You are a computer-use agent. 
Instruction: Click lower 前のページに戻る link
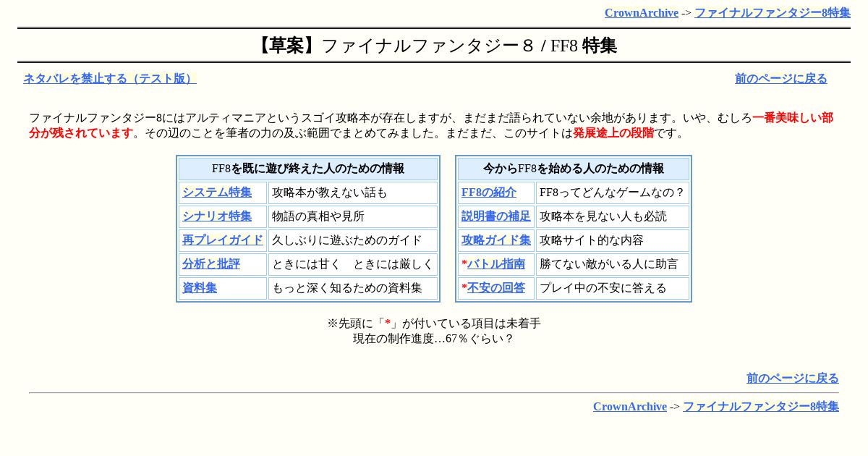[x=793, y=379]
